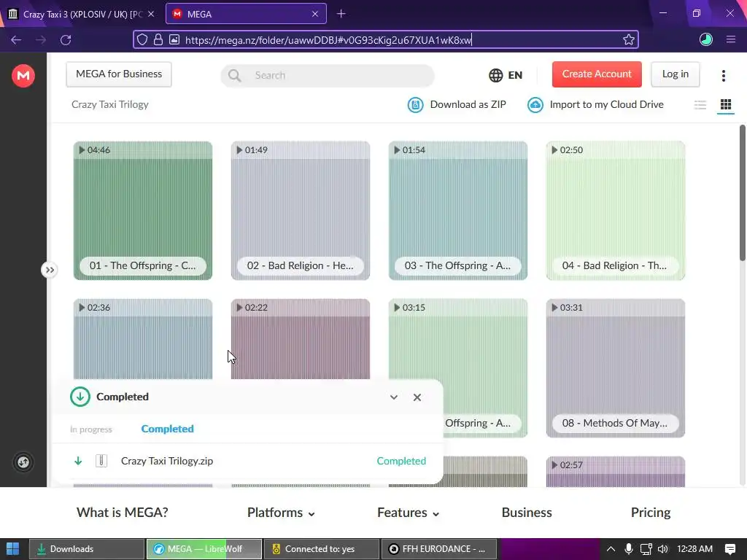Close the Completed transfers panel
Viewport: 747px width, 560px height.
tap(417, 397)
